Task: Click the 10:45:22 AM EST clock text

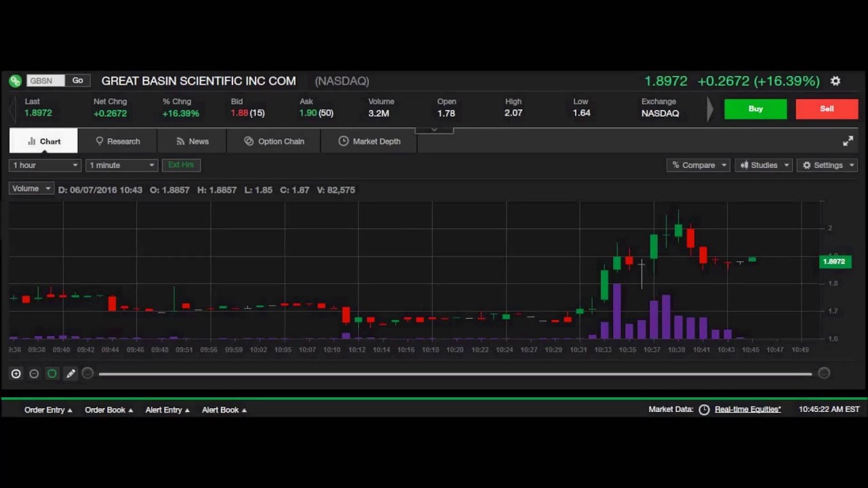Action: [x=829, y=409]
